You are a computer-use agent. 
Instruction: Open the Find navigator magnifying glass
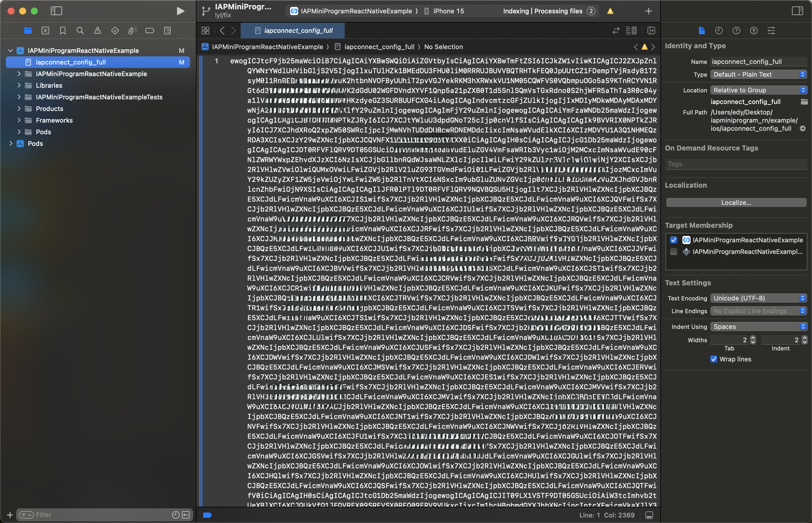80,30
